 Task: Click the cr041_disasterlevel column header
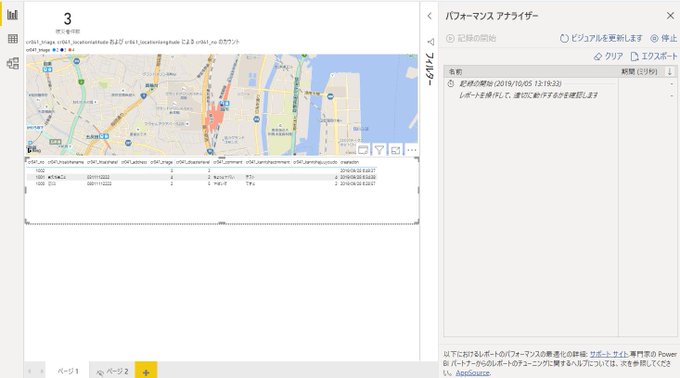(x=193, y=162)
